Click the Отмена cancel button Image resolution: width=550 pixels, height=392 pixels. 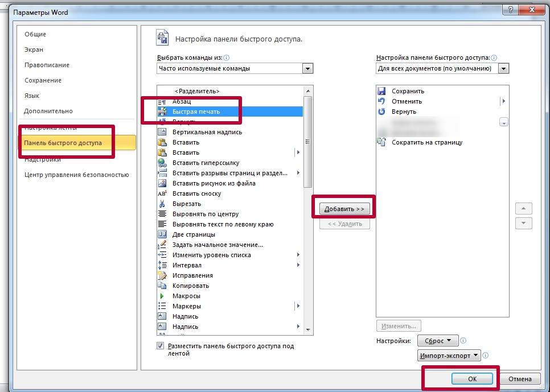(x=519, y=379)
